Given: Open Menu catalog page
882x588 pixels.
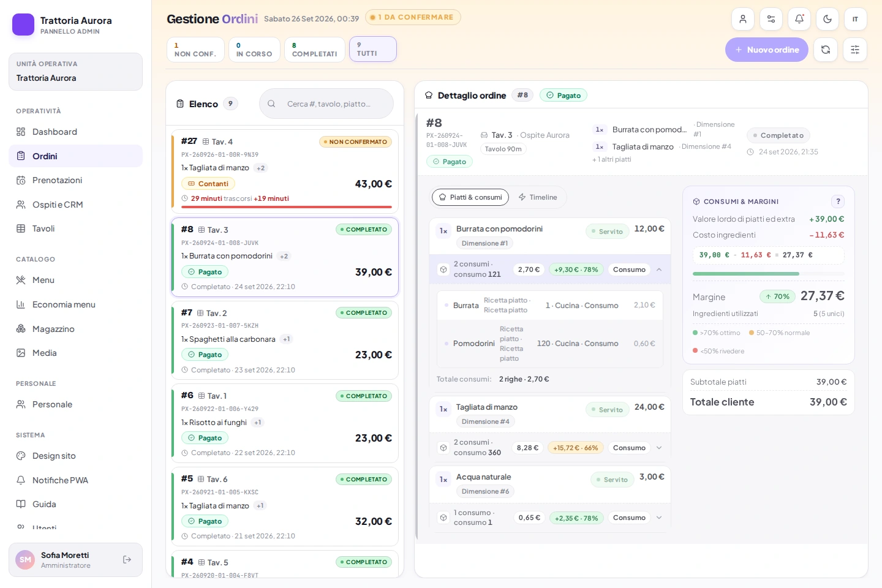Looking at the screenshot, I should [x=75, y=280].
